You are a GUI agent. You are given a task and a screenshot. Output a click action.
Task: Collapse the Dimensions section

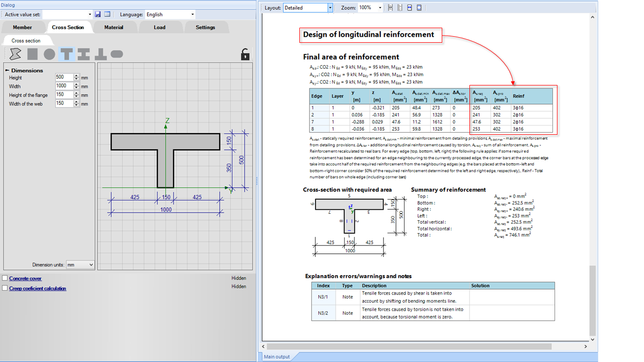coord(8,70)
